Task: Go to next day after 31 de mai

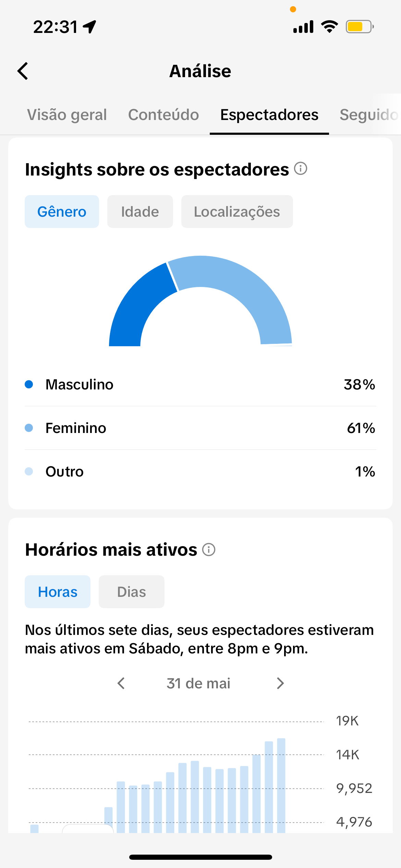Action: [280, 683]
